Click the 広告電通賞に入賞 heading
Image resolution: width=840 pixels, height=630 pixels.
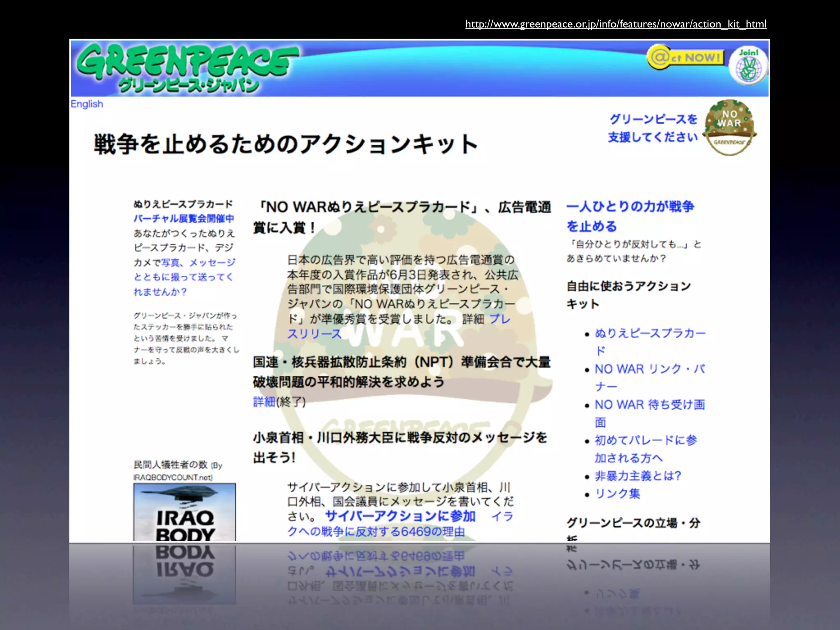tap(402, 217)
